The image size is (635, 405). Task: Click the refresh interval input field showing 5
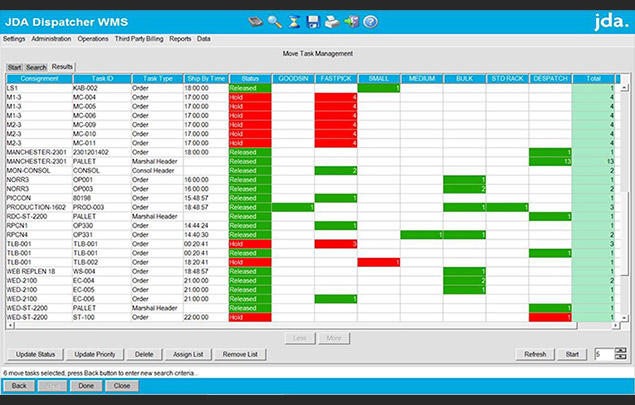(x=604, y=354)
